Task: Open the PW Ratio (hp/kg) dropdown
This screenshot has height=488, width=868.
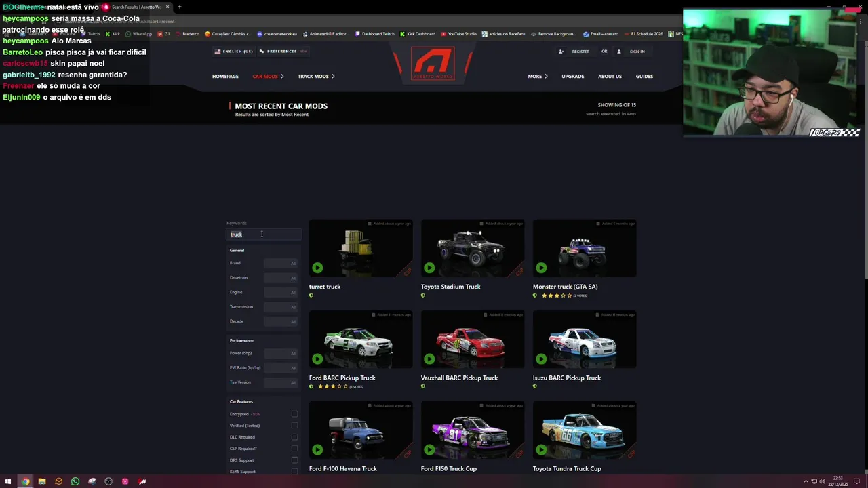Action: [280, 368]
